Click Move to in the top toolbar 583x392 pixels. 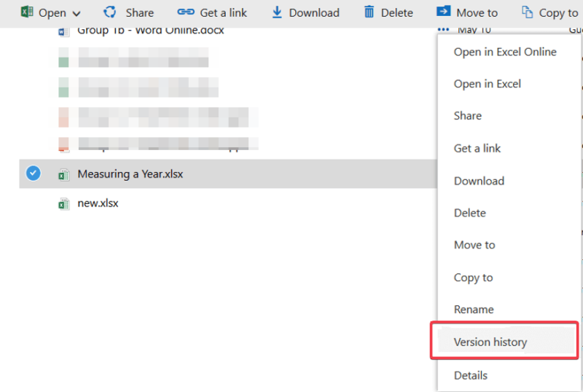477,13
